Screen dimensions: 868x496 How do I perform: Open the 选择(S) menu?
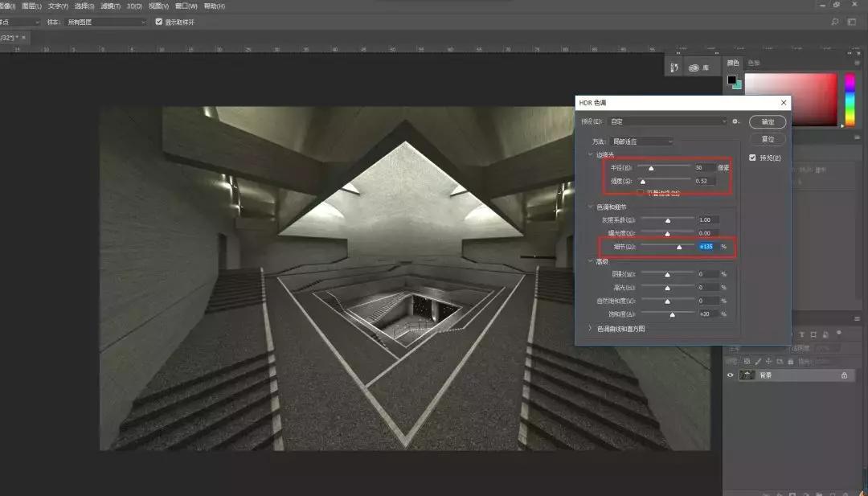pyautogui.click(x=84, y=6)
